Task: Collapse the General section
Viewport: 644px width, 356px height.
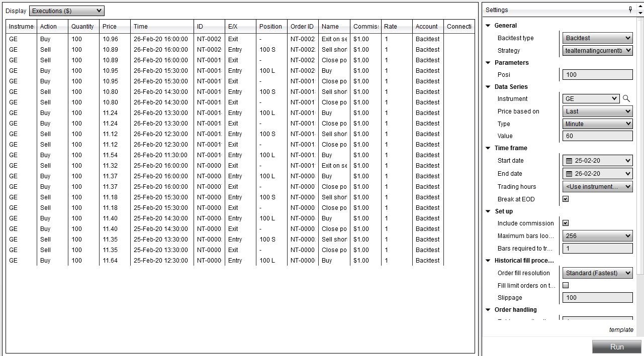Action: coord(487,25)
